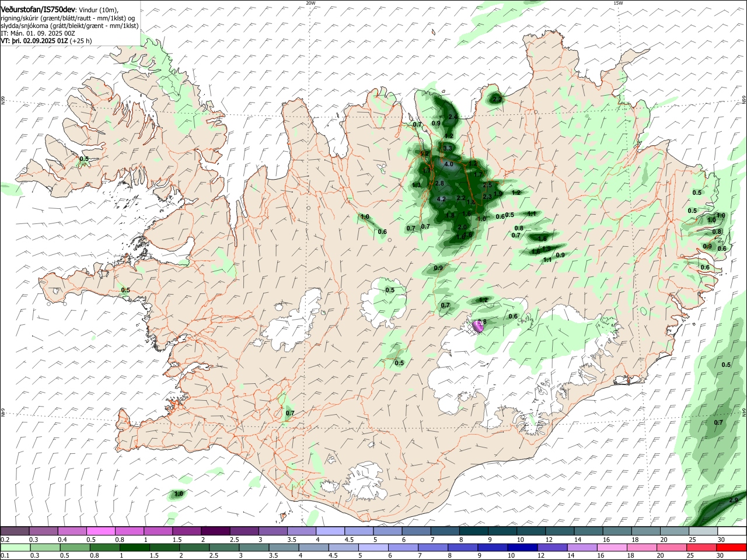Click the red rain swatch between 25 and 30

click(701, 548)
